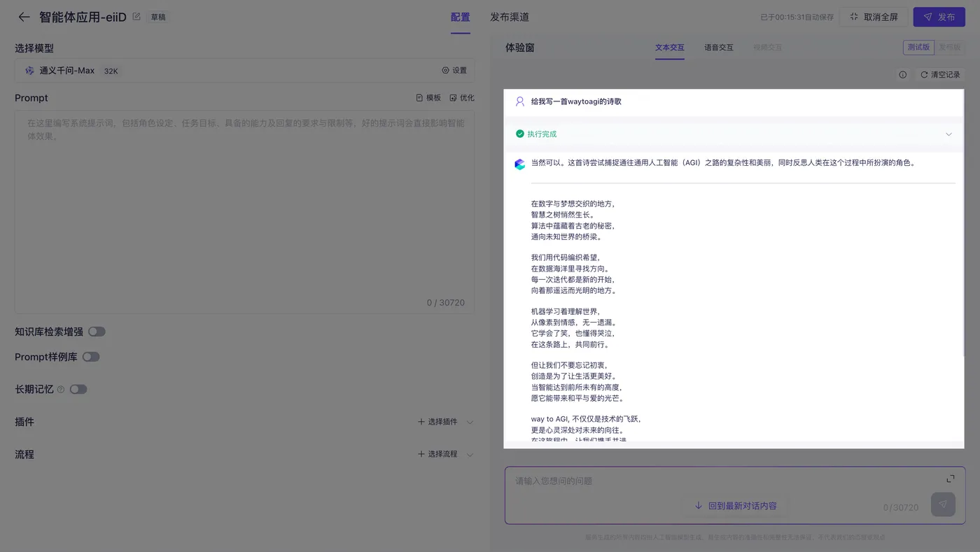This screenshot has width=980, height=552.
Task: Toggle Prompt样例库 switch
Action: [x=91, y=357]
